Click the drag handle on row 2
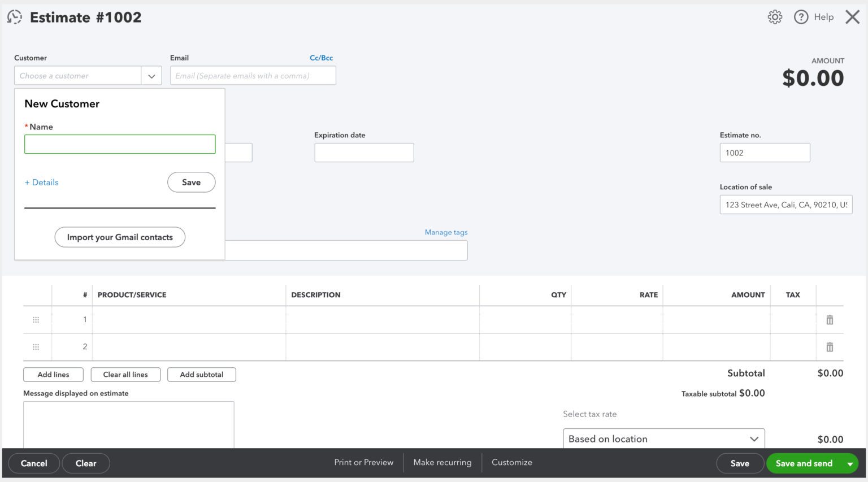 (x=36, y=346)
